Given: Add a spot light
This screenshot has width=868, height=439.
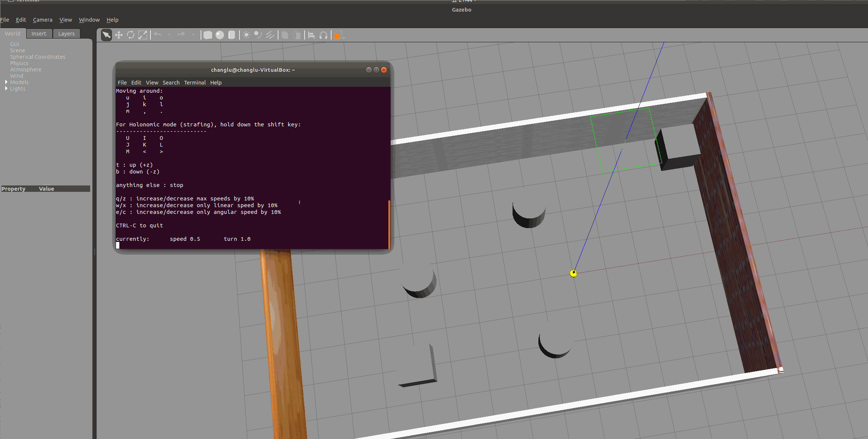Looking at the screenshot, I should tap(258, 35).
